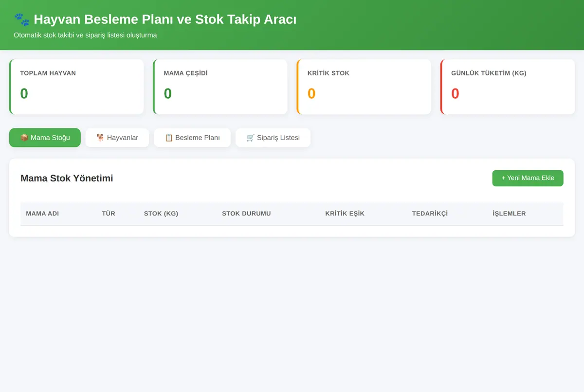
Task: Click the Günlük Tüketim (KG) stat card
Action: click(508, 87)
